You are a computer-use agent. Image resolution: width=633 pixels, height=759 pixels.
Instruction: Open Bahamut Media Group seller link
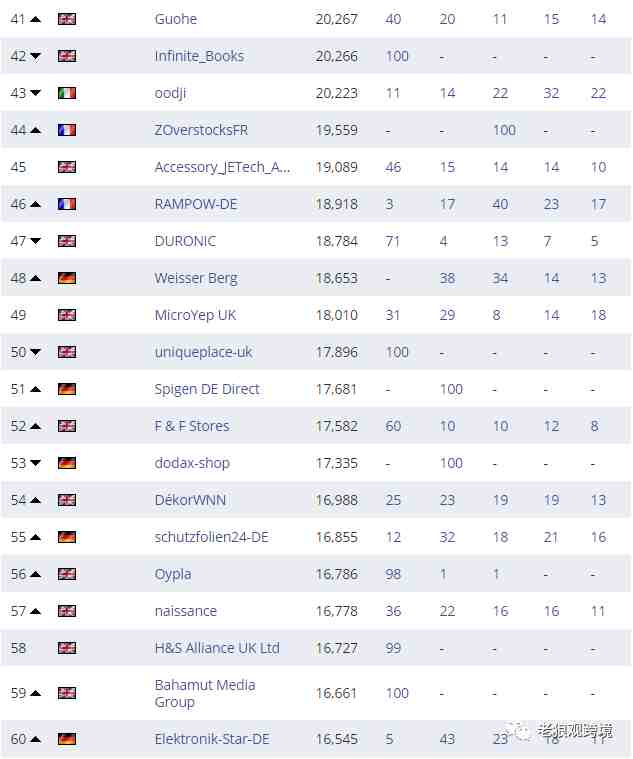coord(205,693)
